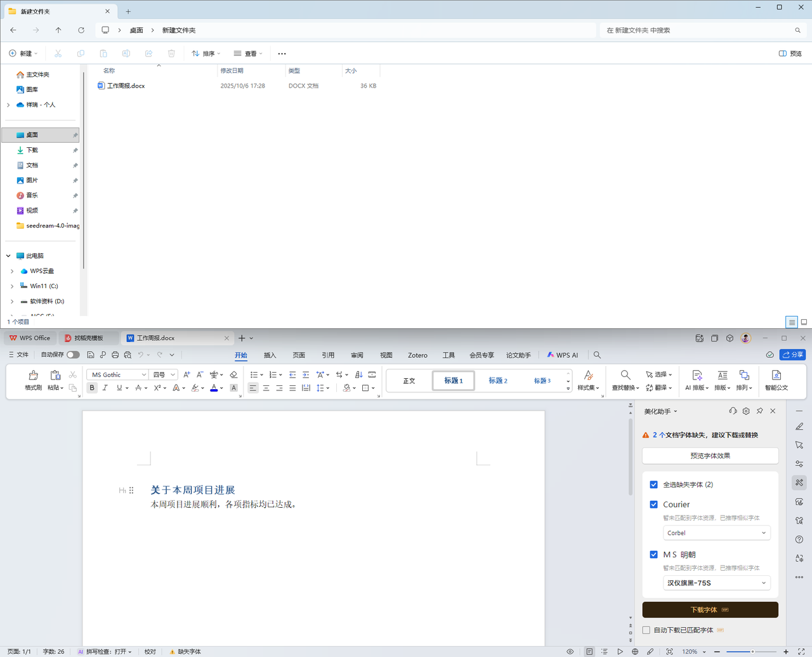Click the print icon in WPS quick toolbar

pos(115,355)
